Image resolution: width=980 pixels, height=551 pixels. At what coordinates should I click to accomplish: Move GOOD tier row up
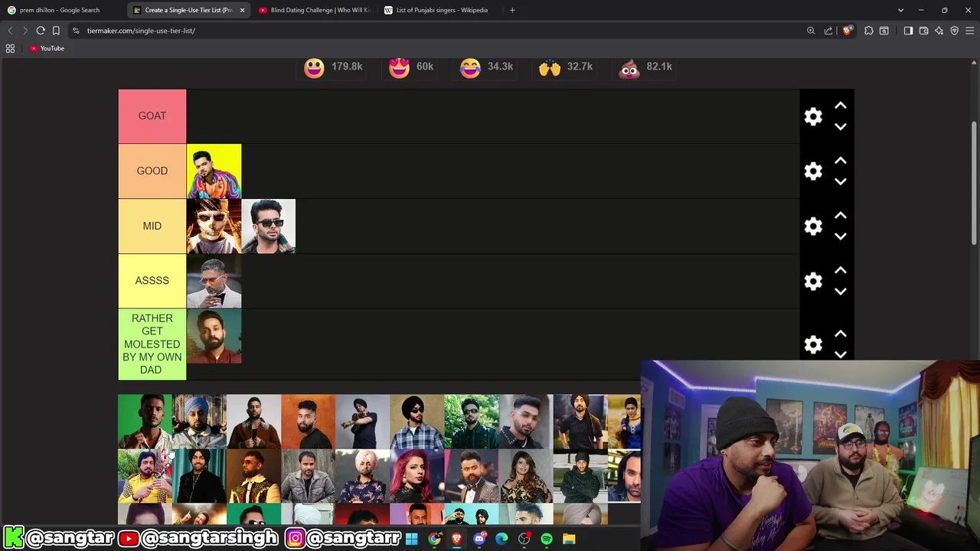tap(841, 161)
